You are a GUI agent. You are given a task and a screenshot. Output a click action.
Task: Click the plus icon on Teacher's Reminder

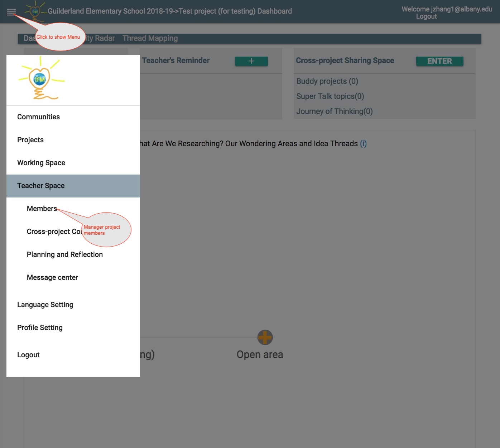point(251,61)
